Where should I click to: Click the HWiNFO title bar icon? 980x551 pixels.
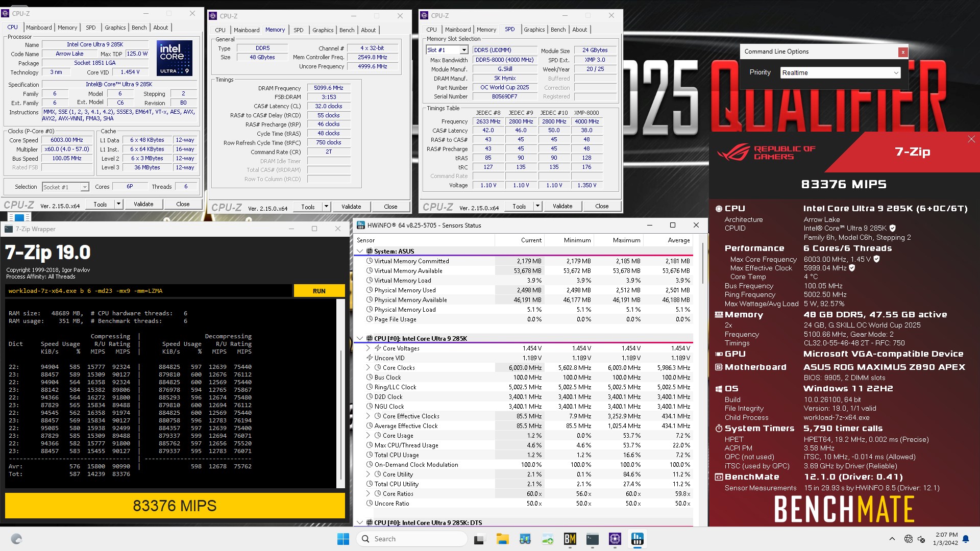(360, 225)
